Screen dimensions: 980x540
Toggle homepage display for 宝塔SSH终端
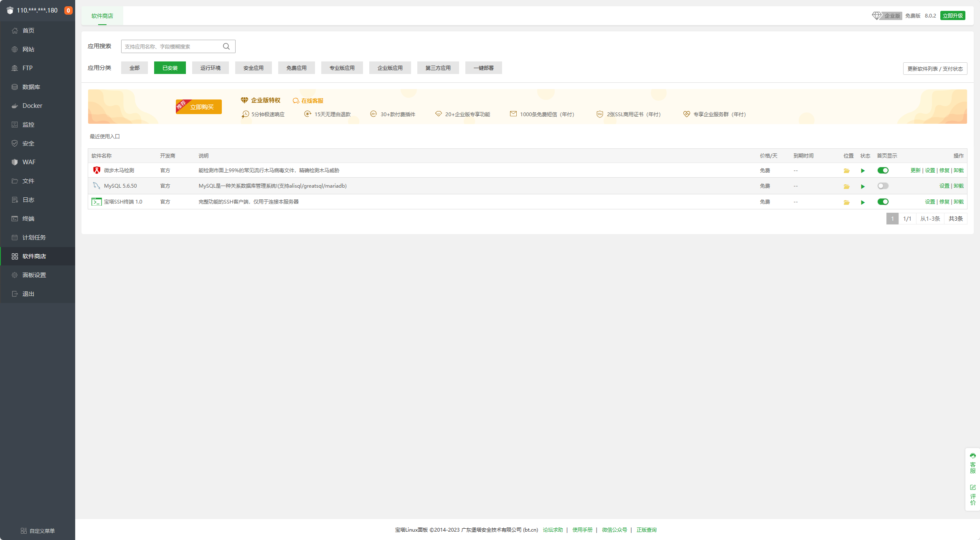click(883, 202)
